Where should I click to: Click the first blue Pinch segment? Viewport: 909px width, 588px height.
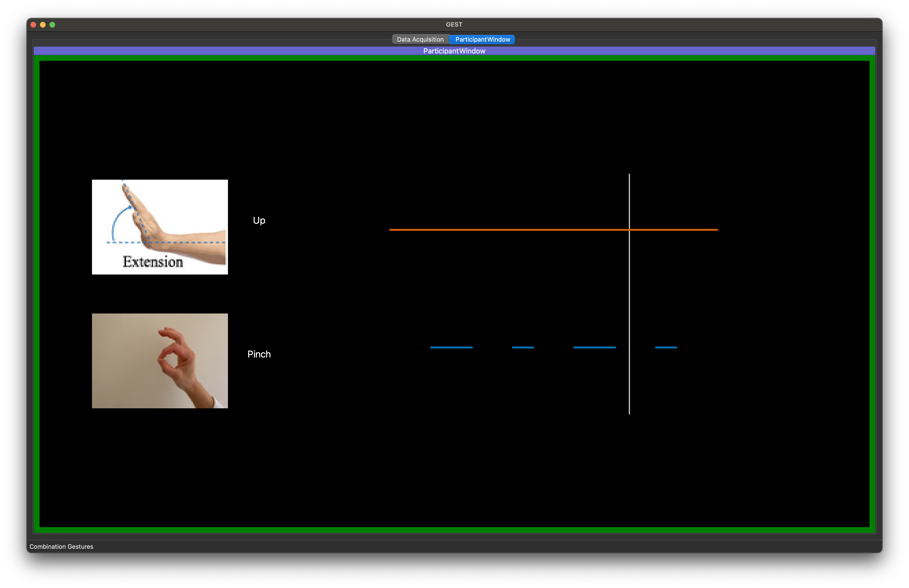click(451, 347)
